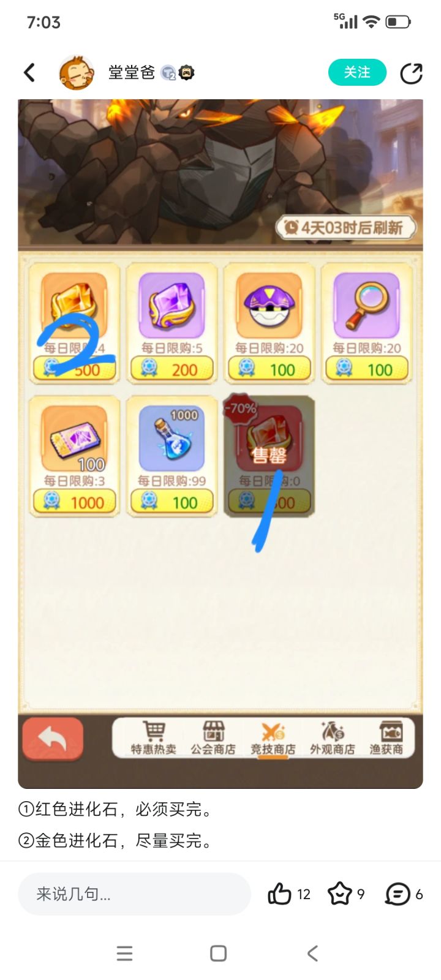Tap the Android recent apps menu icon
Screen dimensions: 441x980
[x=124, y=953]
